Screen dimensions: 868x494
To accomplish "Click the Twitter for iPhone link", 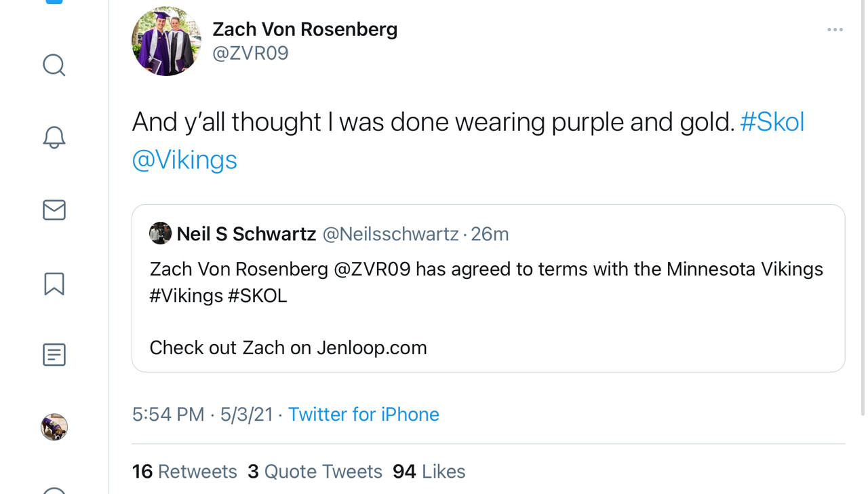I will pos(363,414).
